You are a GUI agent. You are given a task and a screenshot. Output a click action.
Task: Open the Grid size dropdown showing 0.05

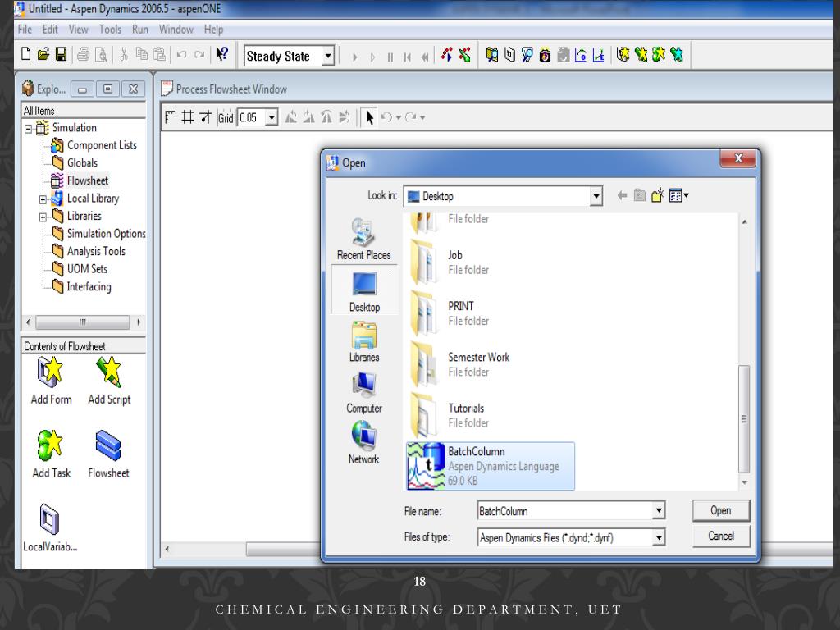(272, 117)
